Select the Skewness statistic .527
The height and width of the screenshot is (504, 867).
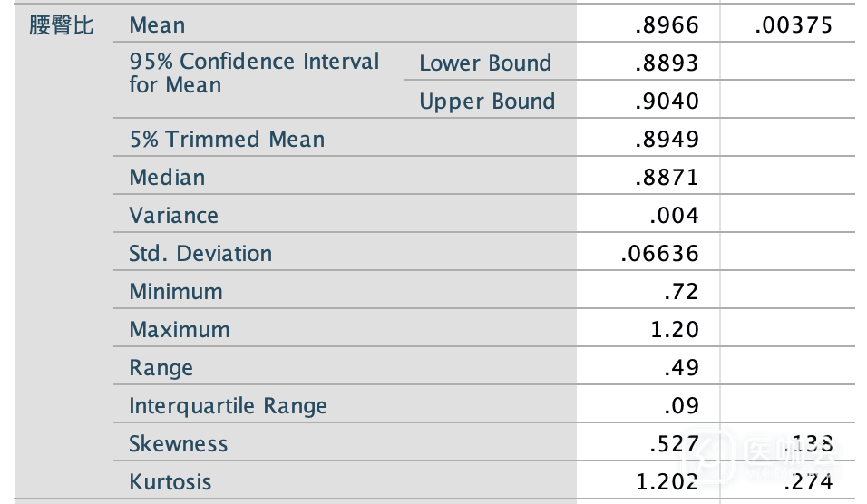675,444
